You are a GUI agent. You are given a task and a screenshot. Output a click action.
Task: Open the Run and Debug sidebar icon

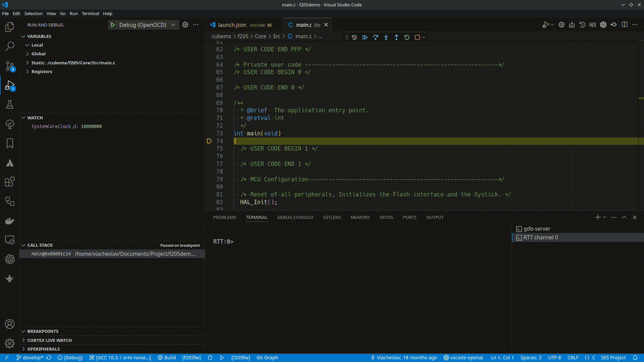(x=9, y=85)
